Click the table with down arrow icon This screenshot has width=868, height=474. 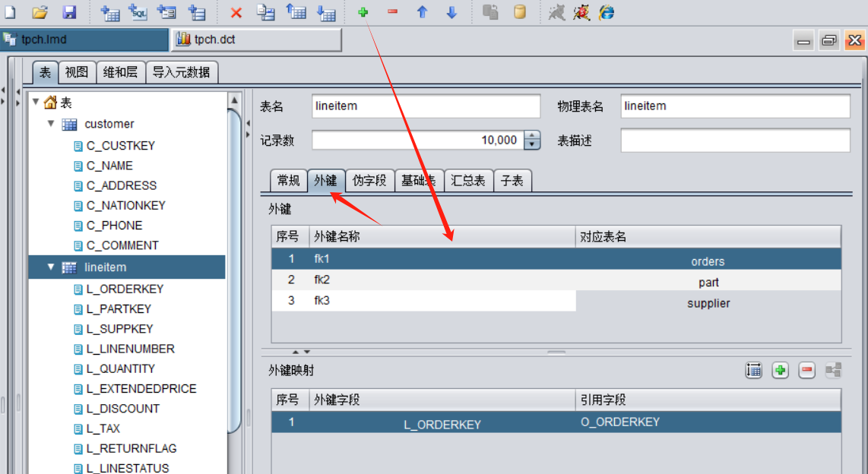[326, 12]
